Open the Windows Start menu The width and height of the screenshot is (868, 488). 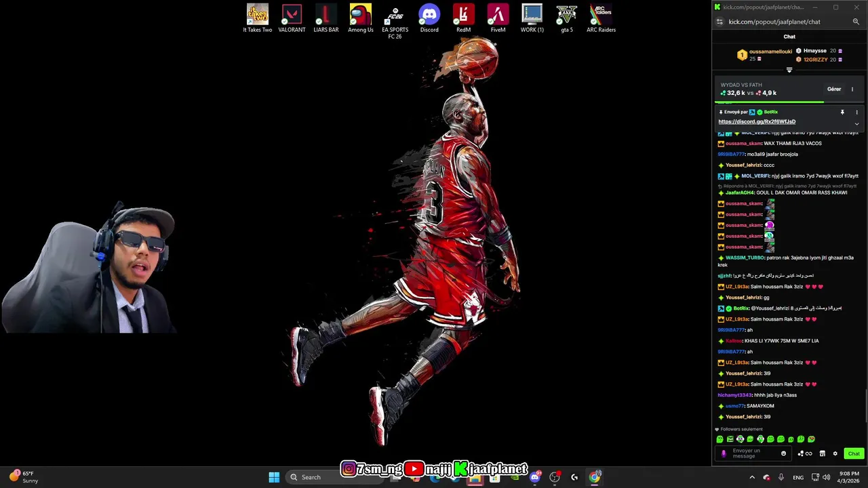(274, 477)
